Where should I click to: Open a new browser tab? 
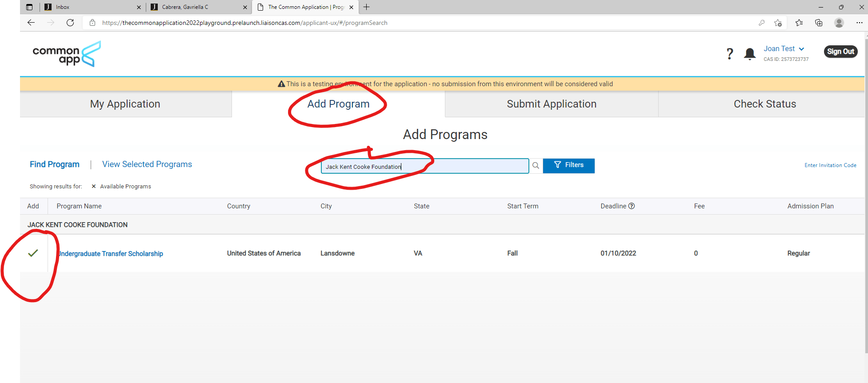(367, 7)
